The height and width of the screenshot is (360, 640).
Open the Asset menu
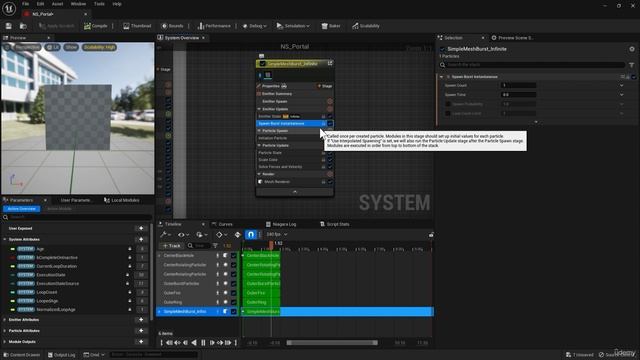click(57, 4)
